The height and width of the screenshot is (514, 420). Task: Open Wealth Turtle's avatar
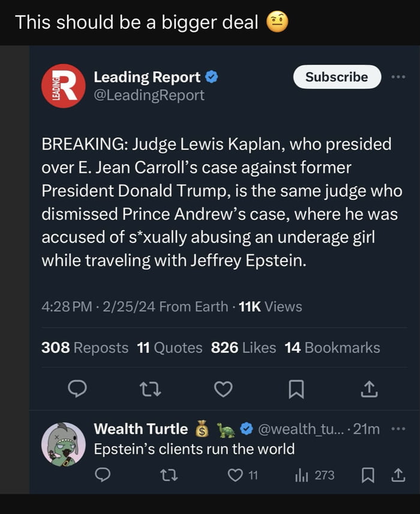coord(63,444)
